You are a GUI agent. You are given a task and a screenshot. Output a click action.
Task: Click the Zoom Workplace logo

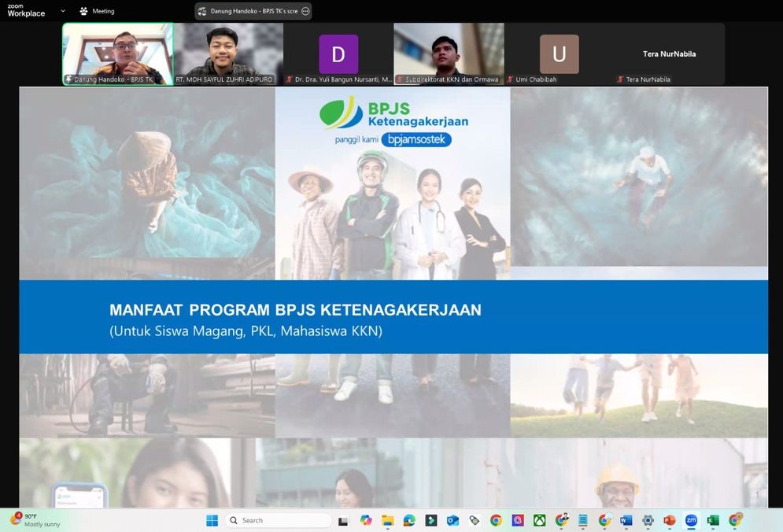pyautogui.click(x=26, y=10)
